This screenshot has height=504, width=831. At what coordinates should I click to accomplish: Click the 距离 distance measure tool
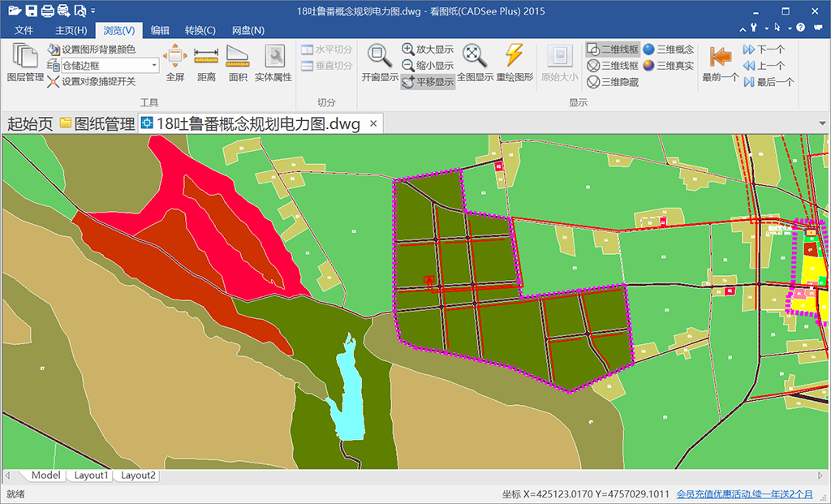206,62
